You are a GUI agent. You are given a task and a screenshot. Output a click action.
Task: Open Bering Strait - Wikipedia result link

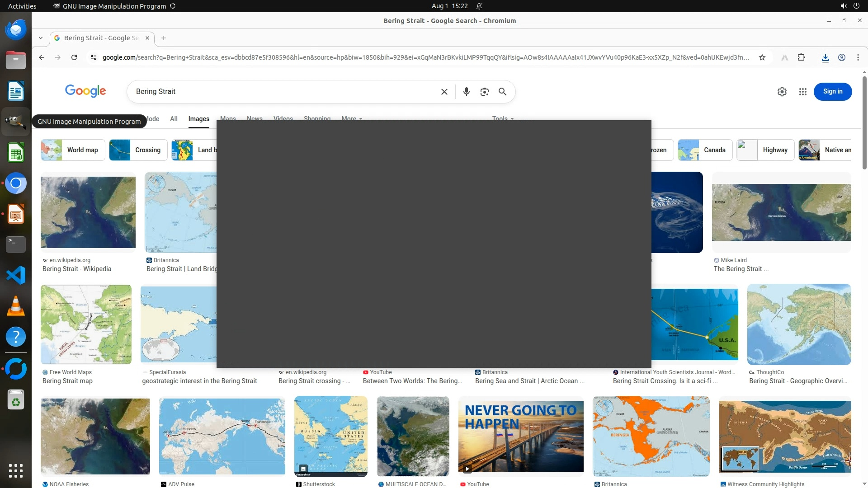(76, 269)
